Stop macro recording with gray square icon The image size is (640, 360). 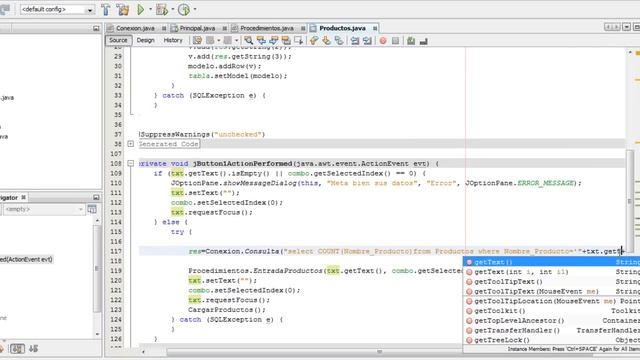click(395, 40)
